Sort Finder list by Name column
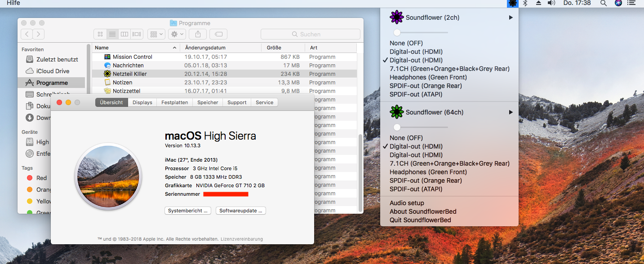 coord(136,48)
